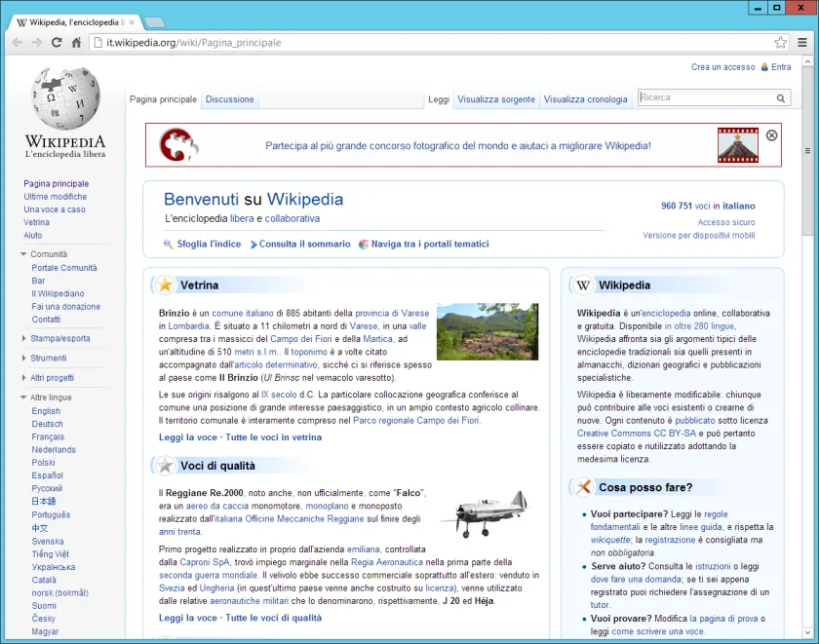This screenshot has height=644, width=819.
Task: Click Fai una donazione link
Action: tap(66, 306)
